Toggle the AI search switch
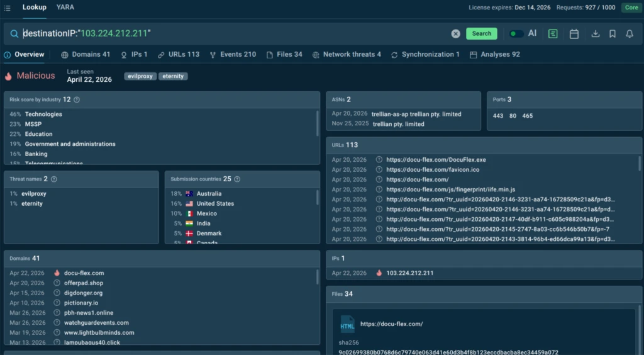This screenshot has height=355, width=644. tap(516, 34)
